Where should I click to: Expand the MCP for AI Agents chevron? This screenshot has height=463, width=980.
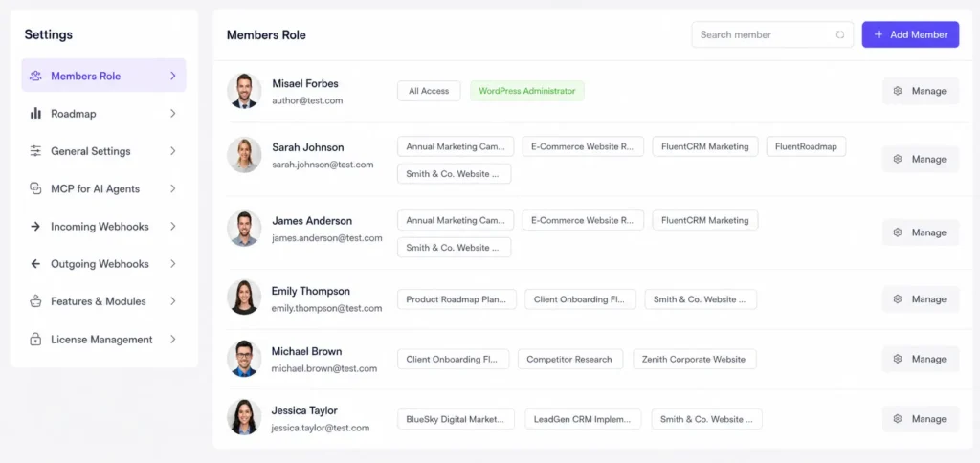(173, 188)
